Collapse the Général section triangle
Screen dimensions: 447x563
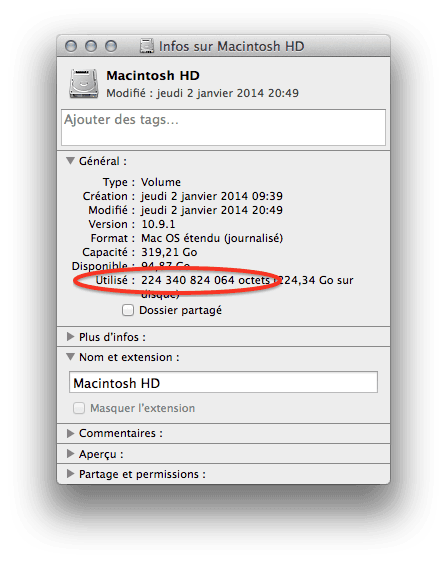70,160
